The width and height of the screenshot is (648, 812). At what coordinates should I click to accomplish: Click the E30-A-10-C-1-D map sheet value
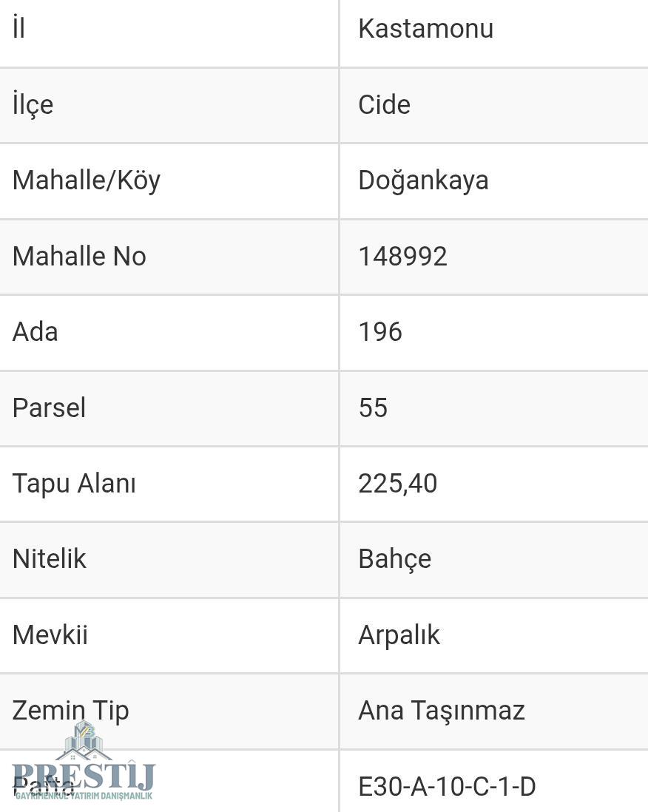(x=447, y=786)
